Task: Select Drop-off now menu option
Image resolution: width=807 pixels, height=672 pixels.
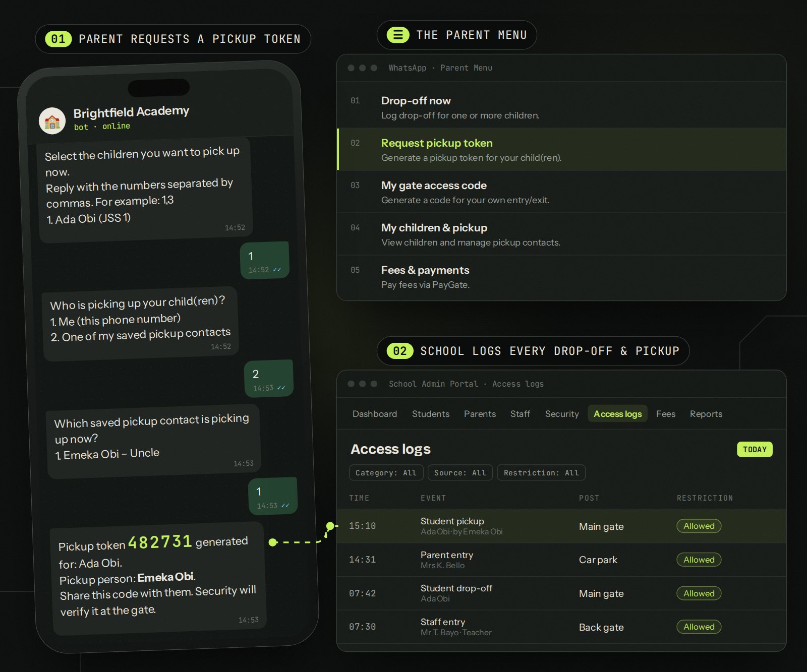Action: 561,107
